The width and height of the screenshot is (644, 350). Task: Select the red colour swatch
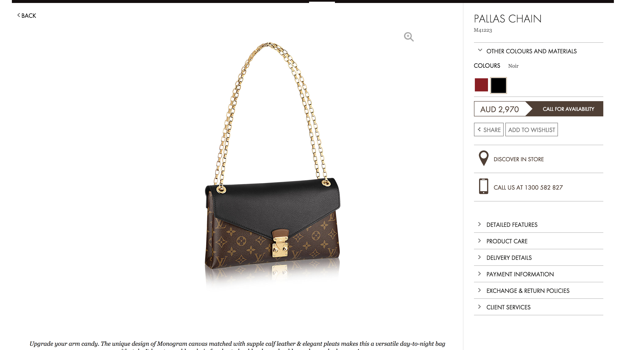click(x=481, y=85)
